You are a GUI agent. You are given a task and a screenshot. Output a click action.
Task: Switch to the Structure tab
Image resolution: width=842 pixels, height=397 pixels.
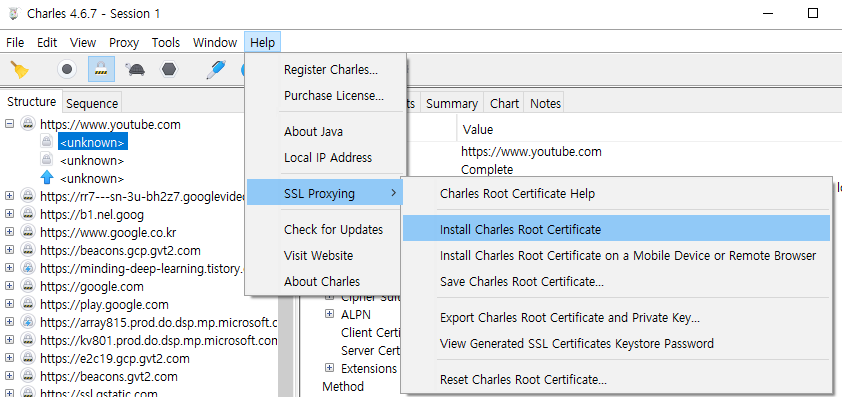tap(32, 102)
